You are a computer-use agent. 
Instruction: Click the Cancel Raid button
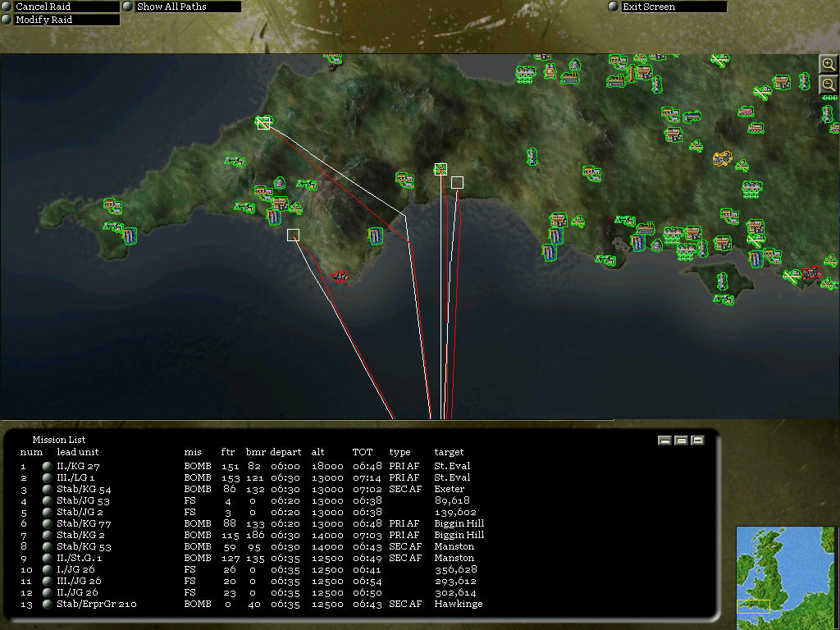[60, 7]
